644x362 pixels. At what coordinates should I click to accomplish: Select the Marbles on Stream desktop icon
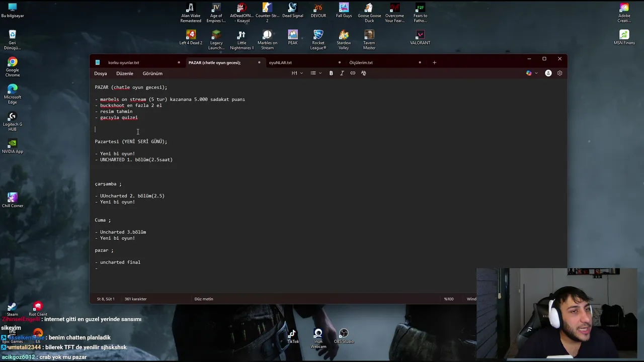coord(267,40)
